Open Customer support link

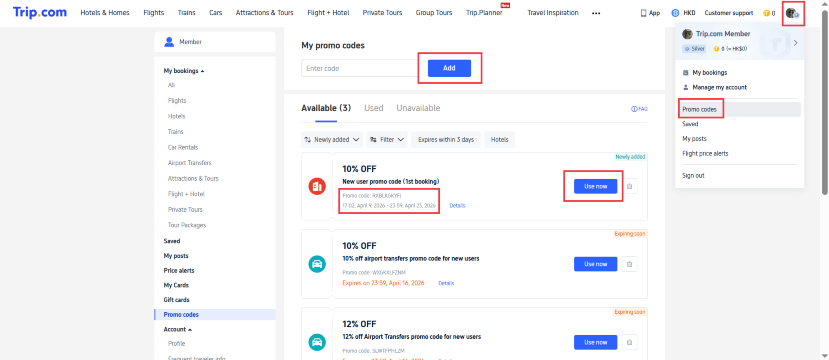pos(729,13)
